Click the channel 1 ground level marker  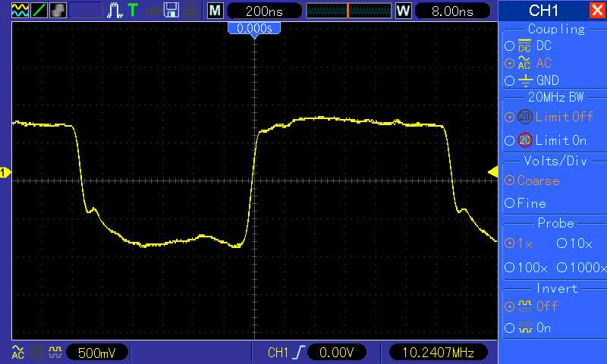(x=5, y=172)
